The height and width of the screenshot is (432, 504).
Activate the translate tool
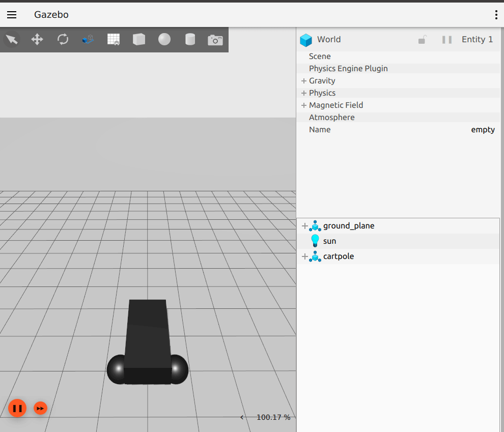[x=37, y=39]
